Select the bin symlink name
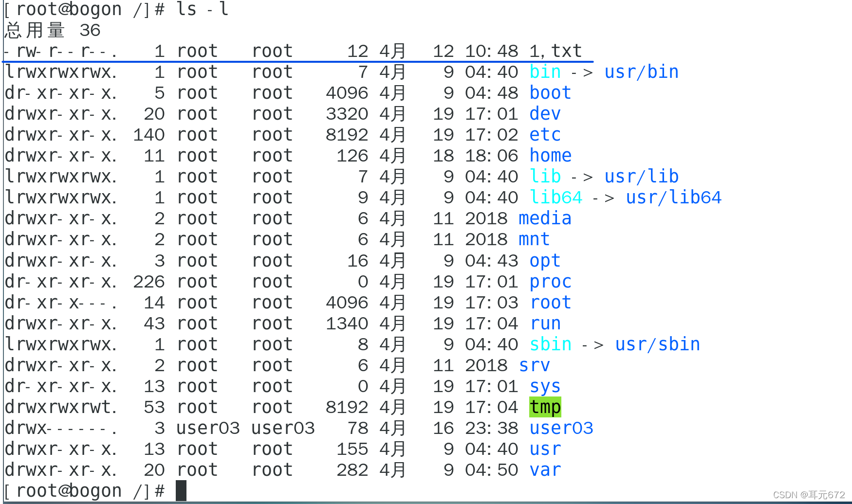The width and height of the screenshot is (852, 504). click(x=545, y=72)
